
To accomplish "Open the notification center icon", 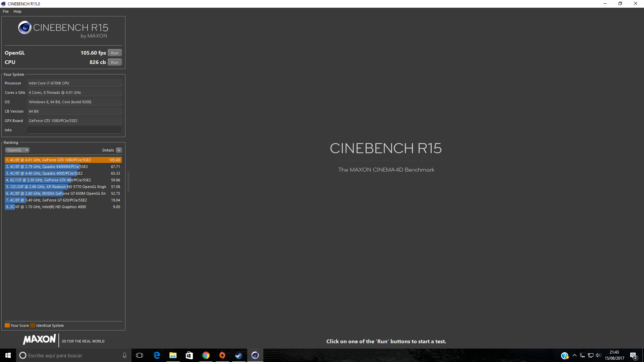I will 633,356.
